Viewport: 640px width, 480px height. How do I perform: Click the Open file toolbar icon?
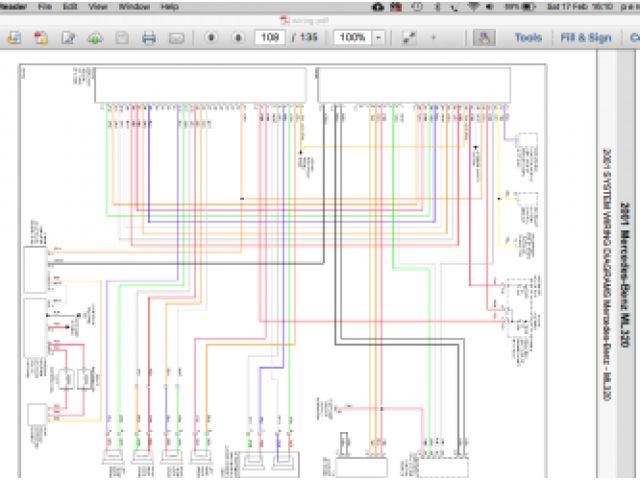click(x=15, y=38)
